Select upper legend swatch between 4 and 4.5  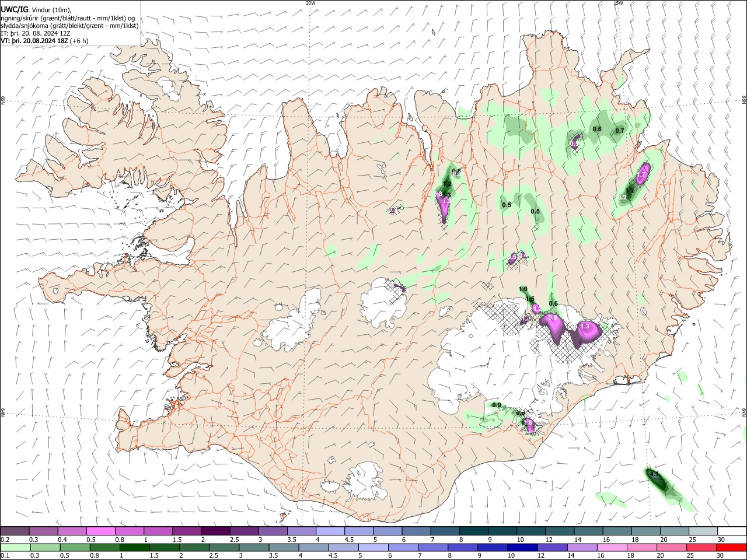click(330, 531)
